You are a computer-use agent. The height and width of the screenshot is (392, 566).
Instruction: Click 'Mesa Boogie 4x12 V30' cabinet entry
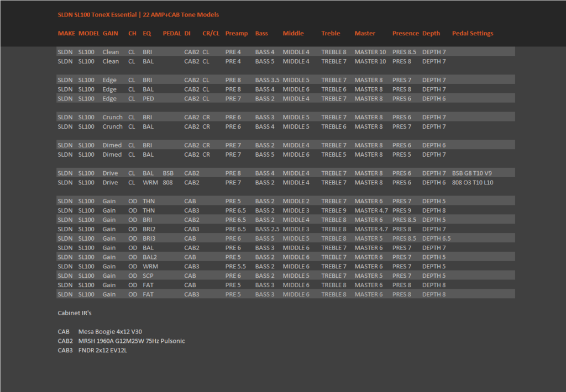(x=110, y=332)
